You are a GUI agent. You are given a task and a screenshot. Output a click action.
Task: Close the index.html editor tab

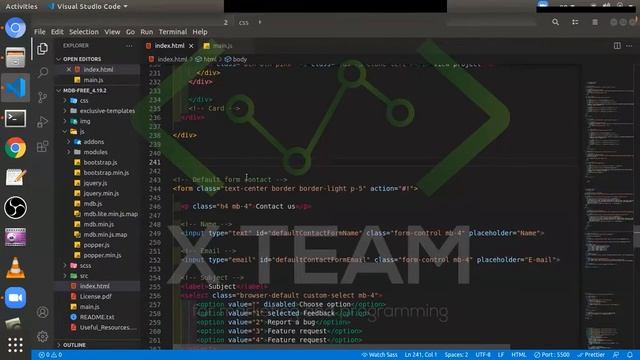click(191, 46)
